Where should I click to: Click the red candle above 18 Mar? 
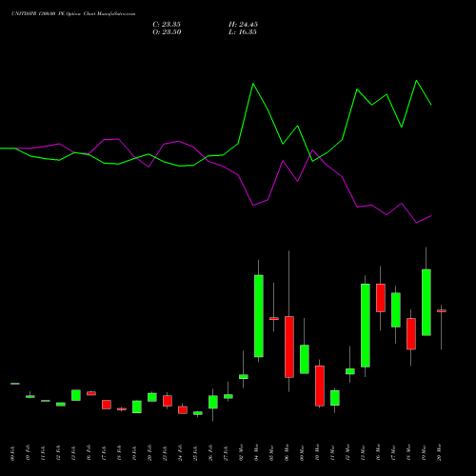(411, 334)
